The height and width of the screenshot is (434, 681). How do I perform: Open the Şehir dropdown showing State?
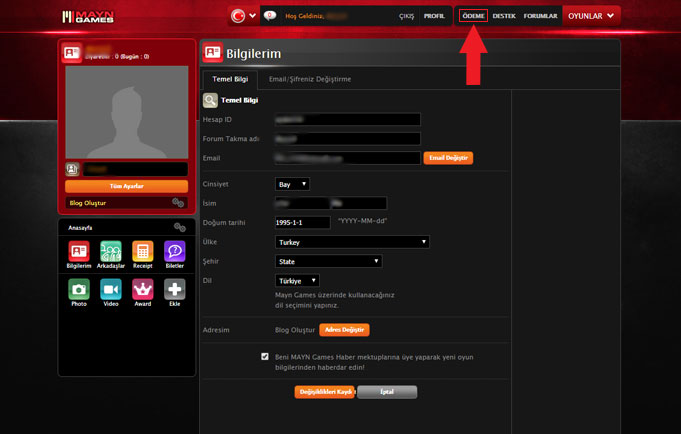pyautogui.click(x=328, y=261)
